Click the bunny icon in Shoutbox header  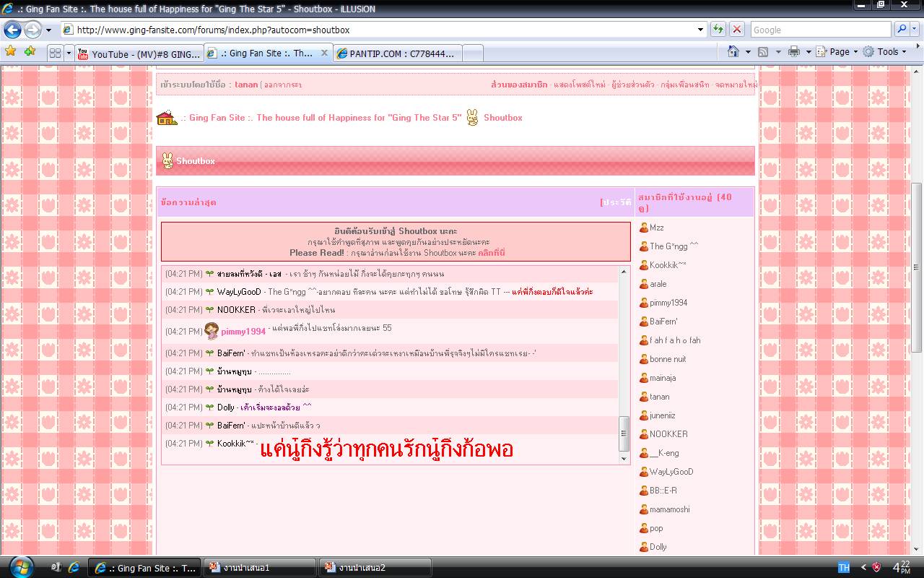167,160
